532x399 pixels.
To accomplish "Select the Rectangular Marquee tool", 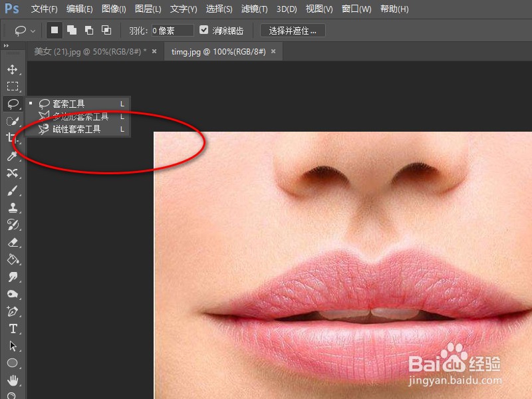I will pos(13,86).
